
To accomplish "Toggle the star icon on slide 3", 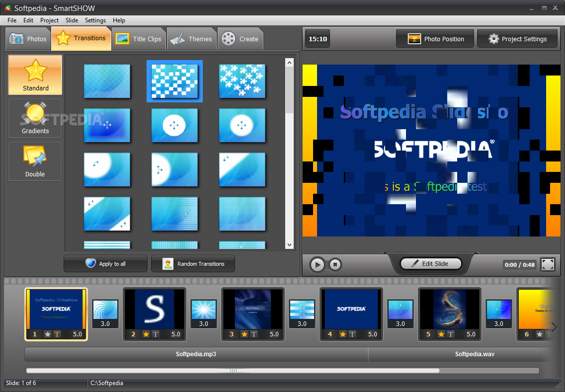I will [244, 334].
